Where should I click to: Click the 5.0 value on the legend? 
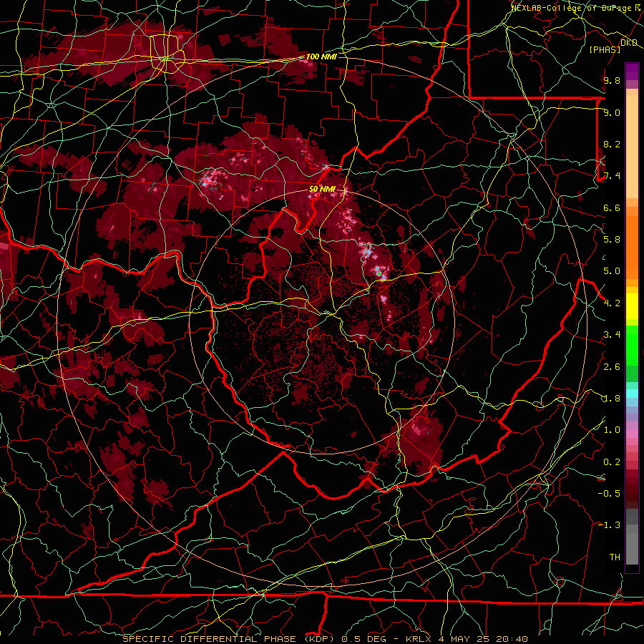point(612,271)
